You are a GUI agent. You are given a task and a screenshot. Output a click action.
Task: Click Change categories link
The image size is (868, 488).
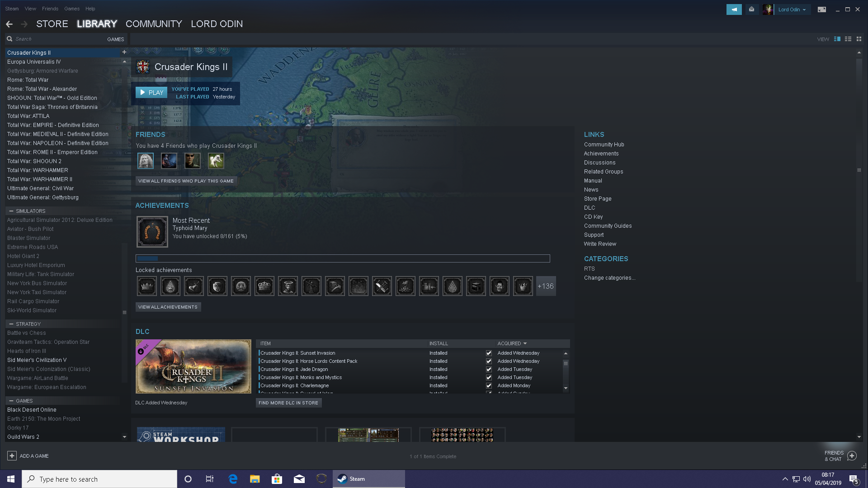pos(609,278)
